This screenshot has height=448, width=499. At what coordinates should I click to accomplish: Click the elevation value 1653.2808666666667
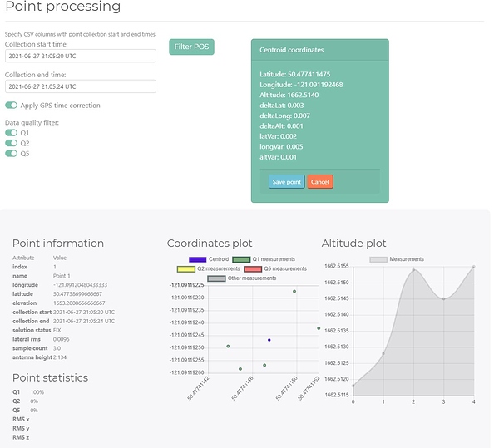pyautogui.click(x=79, y=303)
